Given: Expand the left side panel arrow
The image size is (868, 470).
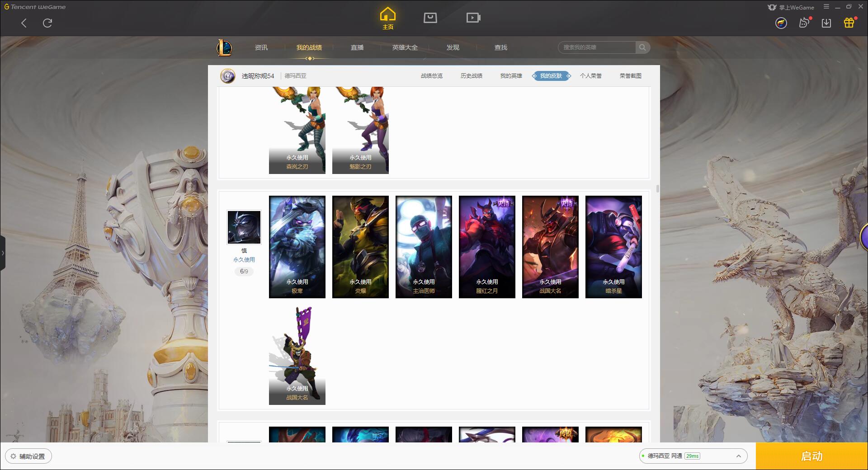Looking at the screenshot, I should pyautogui.click(x=3, y=253).
